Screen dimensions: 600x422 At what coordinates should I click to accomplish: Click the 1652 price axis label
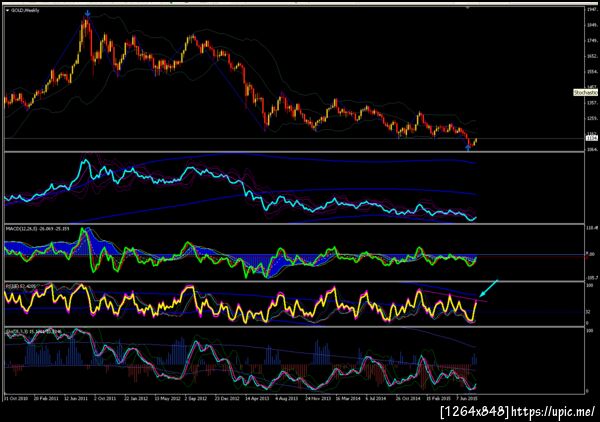[x=592, y=56]
